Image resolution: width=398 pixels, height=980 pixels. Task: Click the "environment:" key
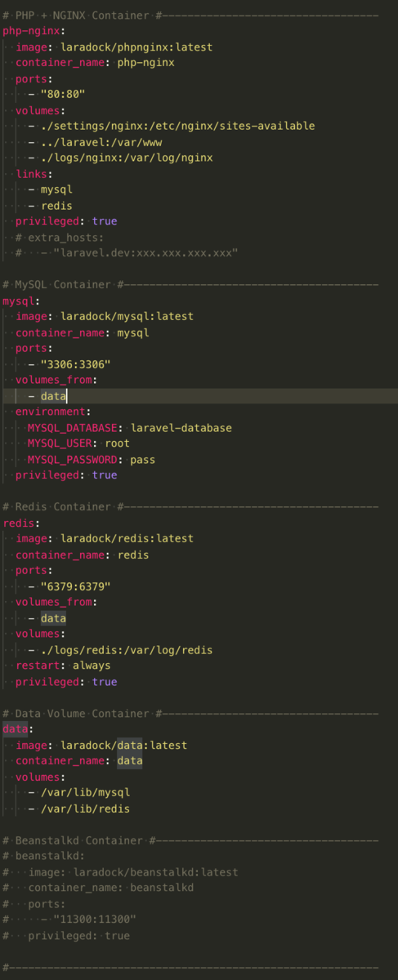tap(54, 412)
